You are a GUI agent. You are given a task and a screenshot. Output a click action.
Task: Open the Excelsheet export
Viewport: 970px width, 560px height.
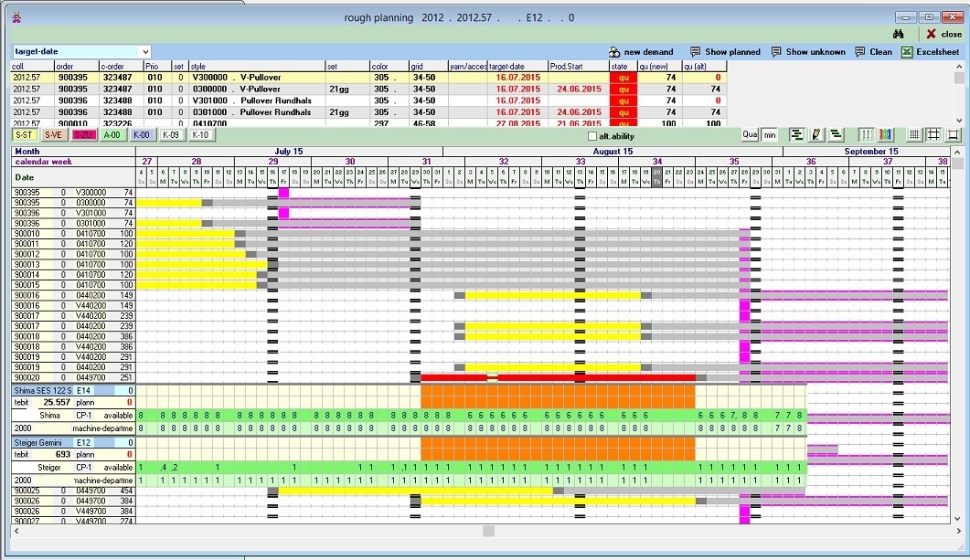[x=929, y=52]
